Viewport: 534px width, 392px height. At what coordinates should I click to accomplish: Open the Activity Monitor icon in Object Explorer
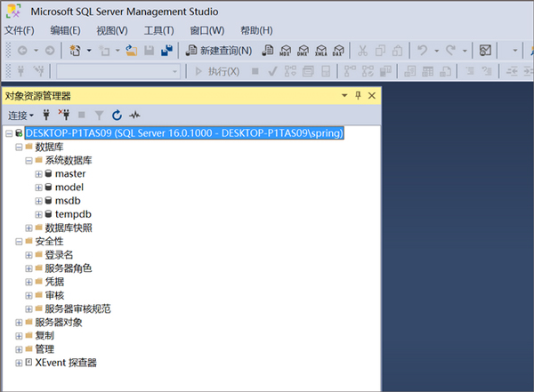[134, 115]
